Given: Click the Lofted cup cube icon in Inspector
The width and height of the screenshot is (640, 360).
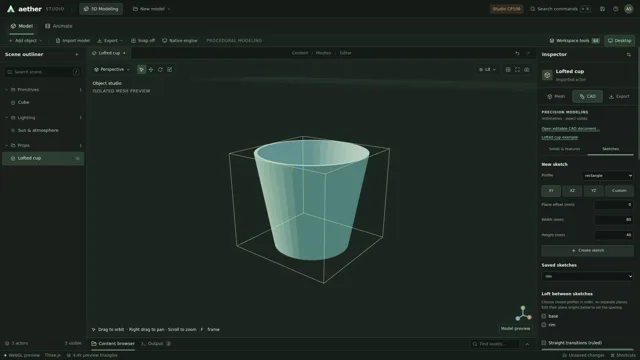Looking at the screenshot, I should click(x=547, y=75).
